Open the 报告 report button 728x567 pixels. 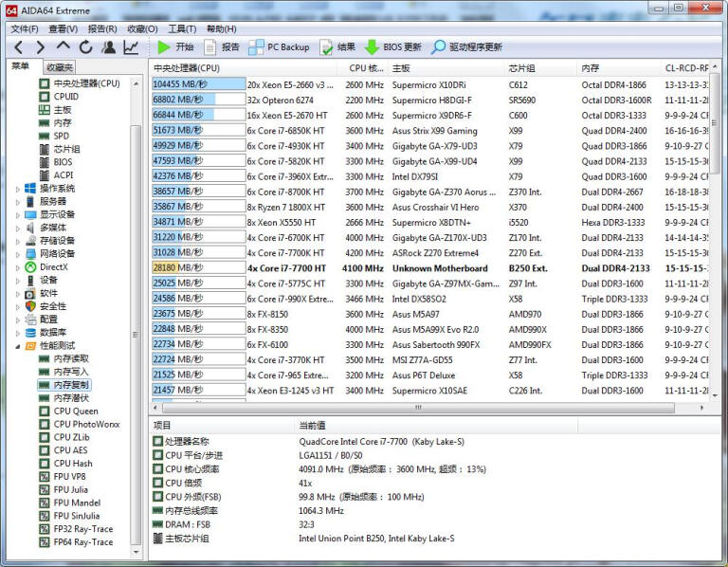(223, 46)
